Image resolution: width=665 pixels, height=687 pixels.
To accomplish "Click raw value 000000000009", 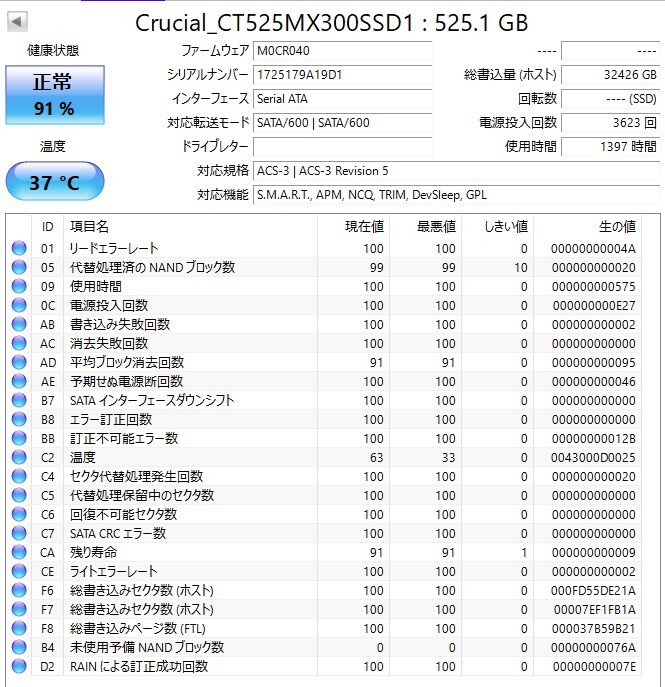I will 594,552.
